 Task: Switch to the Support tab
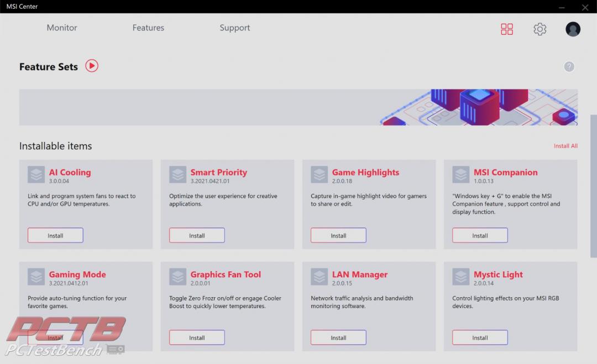234,28
